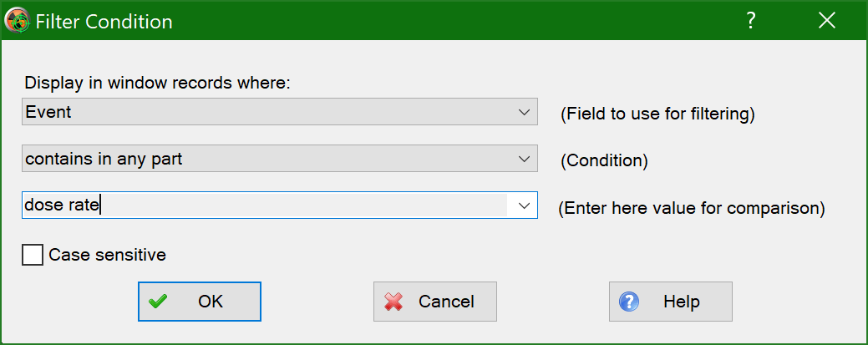
Task: Click the title bar question mark icon
Action: [x=750, y=21]
